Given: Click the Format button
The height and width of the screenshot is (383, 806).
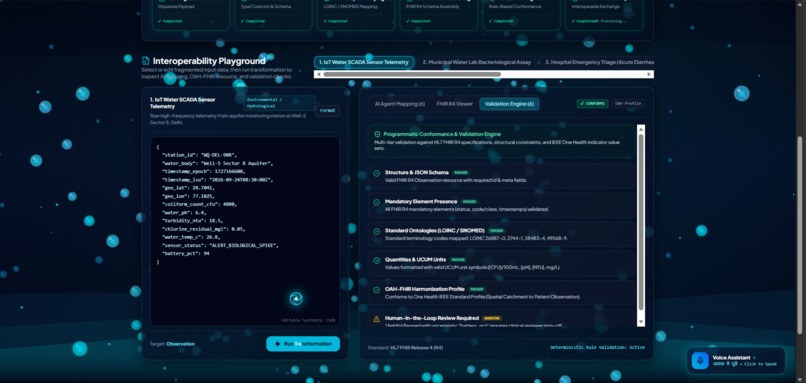Looking at the screenshot, I should tap(327, 111).
